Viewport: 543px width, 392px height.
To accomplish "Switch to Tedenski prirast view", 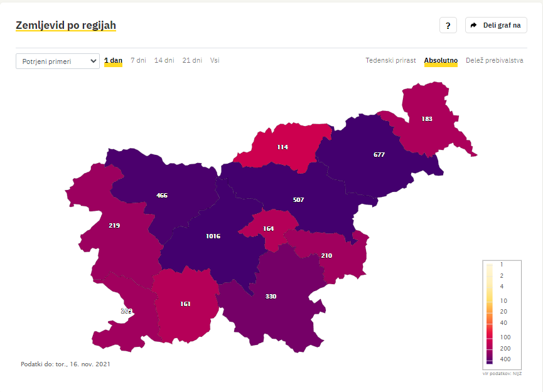I will click(390, 61).
